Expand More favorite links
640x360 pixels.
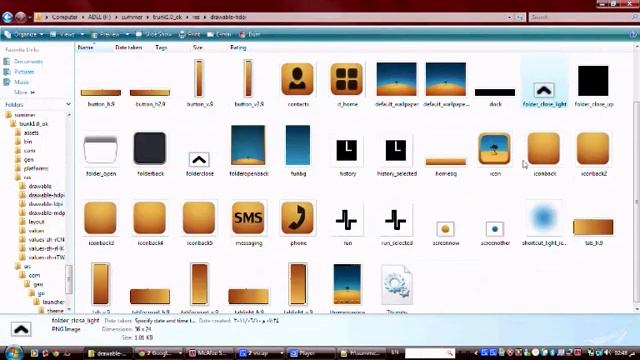24,92
